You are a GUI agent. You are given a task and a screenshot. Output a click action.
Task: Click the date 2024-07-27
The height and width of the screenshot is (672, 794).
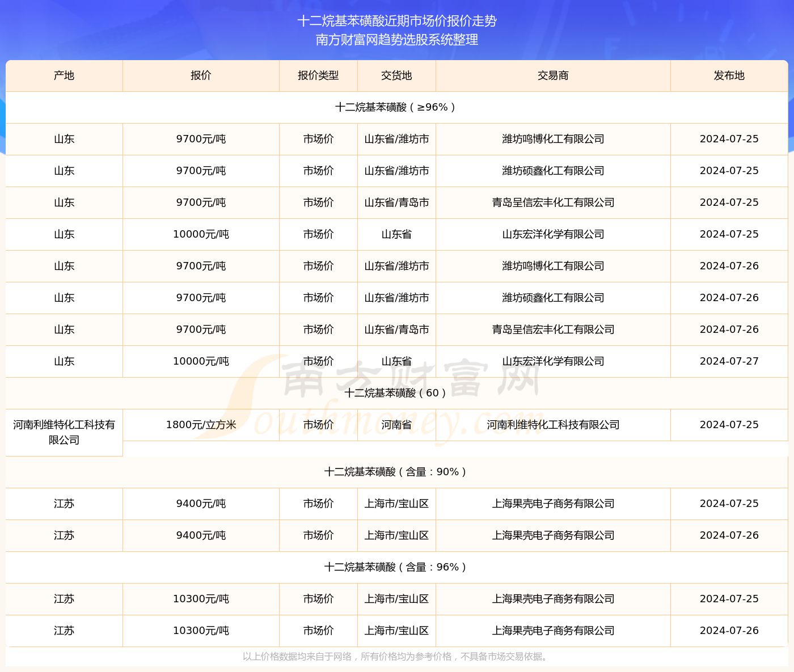click(x=729, y=361)
